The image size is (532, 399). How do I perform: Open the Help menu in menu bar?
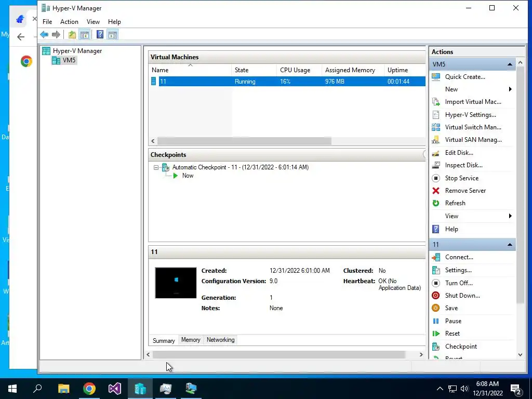pyautogui.click(x=114, y=22)
